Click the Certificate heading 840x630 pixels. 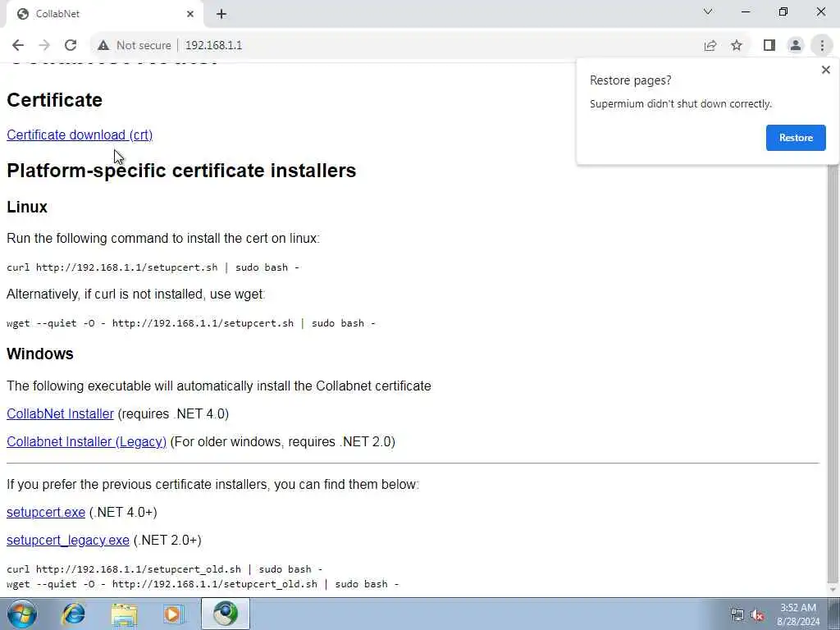click(x=55, y=100)
